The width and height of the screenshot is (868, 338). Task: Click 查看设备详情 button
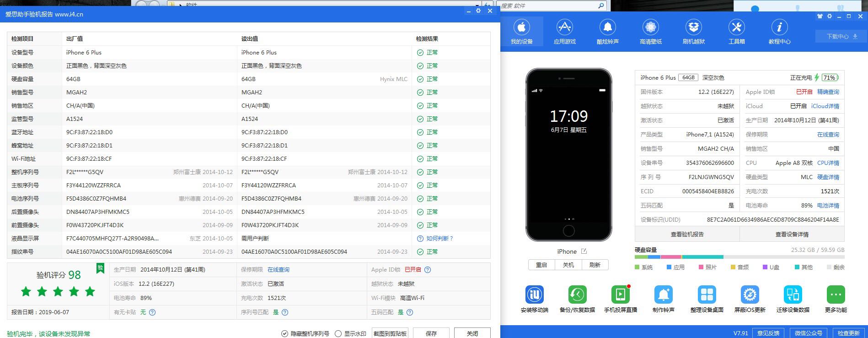click(792, 234)
